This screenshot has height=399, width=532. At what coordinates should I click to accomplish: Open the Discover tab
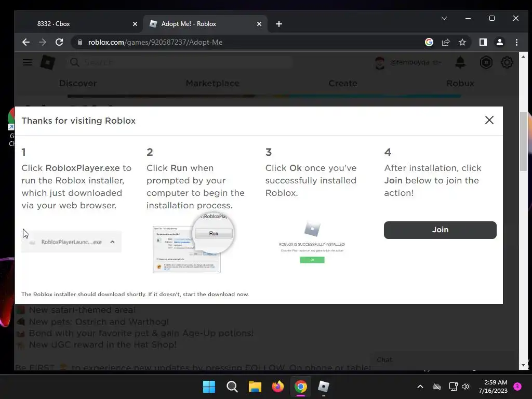78,84
